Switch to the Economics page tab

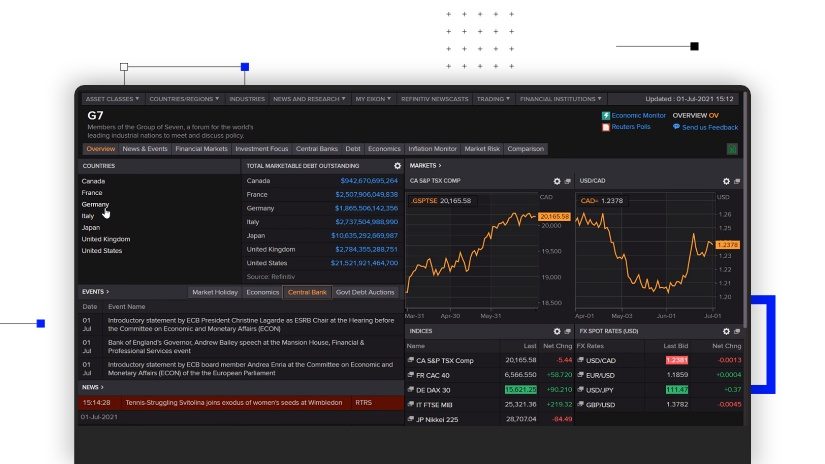[x=384, y=149]
